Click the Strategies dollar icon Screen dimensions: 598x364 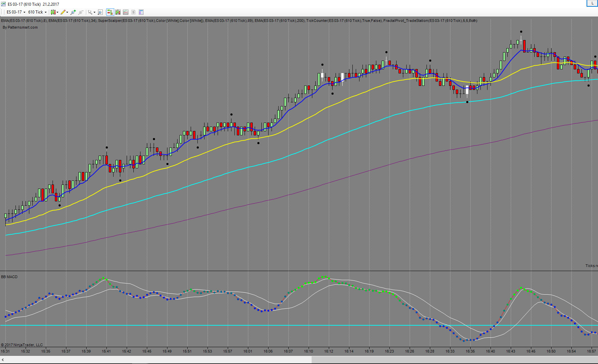133,12
